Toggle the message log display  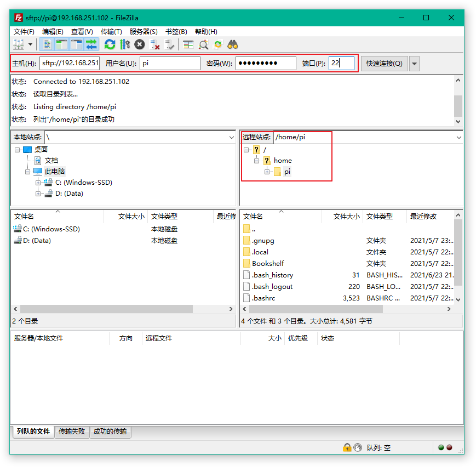point(48,44)
